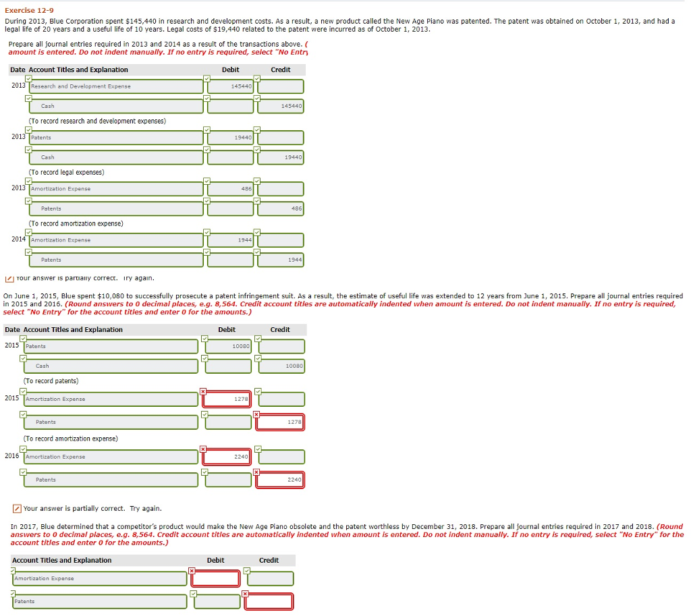Click the 'On June 1, 2015' problem paragraph
Viewport: 691px width, 616px height.
tap(343, 304)
